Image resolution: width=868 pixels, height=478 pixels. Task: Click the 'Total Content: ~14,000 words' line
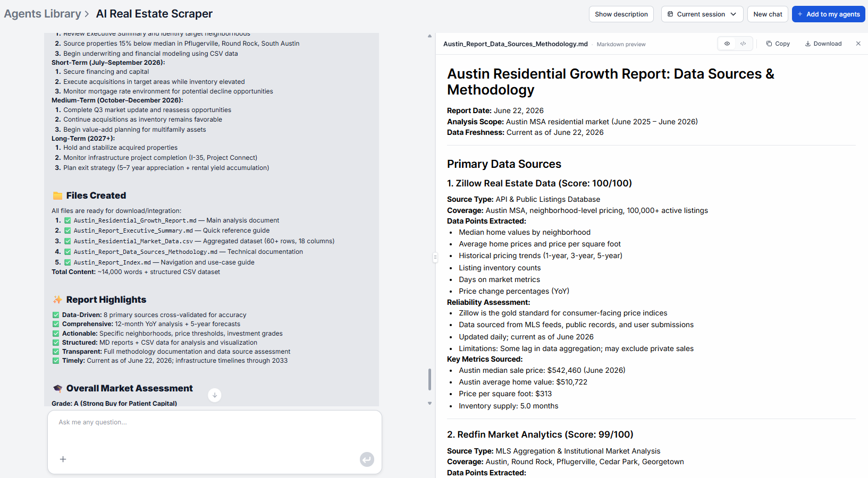(136, 272)
